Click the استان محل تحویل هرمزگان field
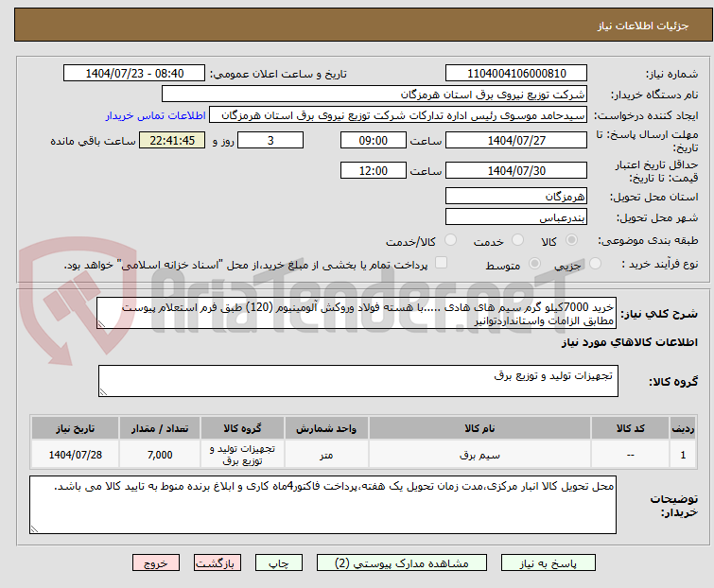This screenshot has width=714, height=588. [x=515, y=196]
